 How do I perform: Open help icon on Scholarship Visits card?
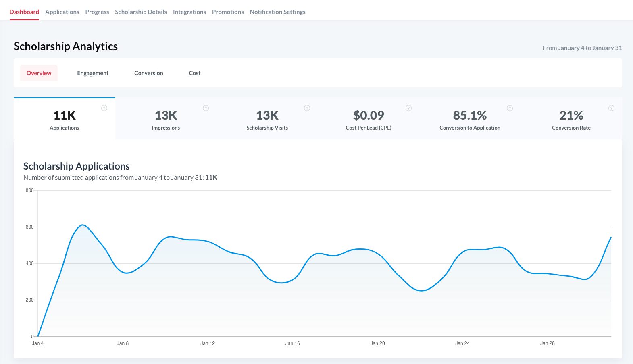(x=307, y=108)
